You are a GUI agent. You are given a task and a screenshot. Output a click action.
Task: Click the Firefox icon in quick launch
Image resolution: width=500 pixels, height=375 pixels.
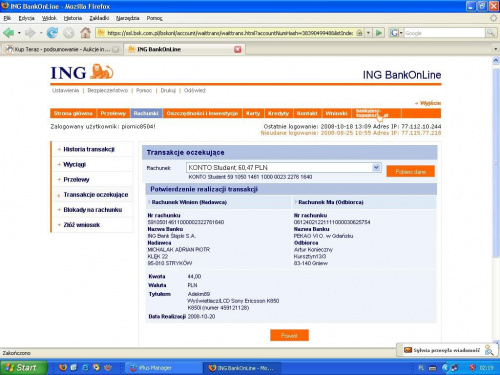click(63, 367)
